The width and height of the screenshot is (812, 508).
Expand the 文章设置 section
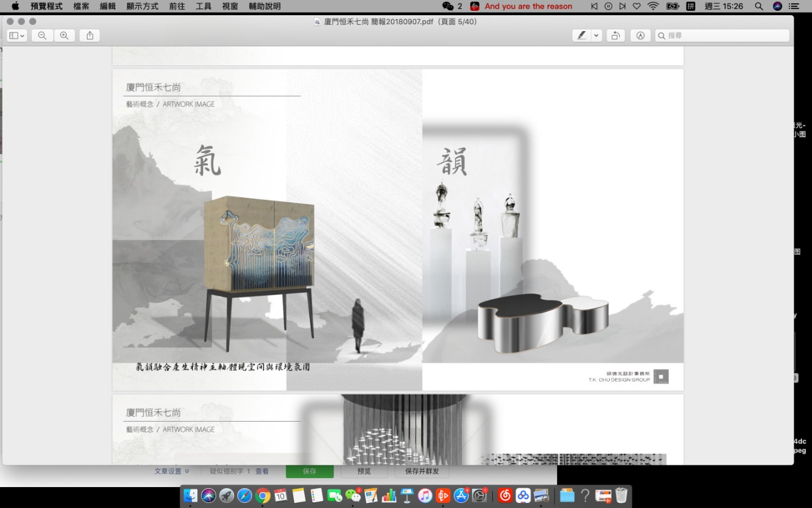[x=172, y=471]
